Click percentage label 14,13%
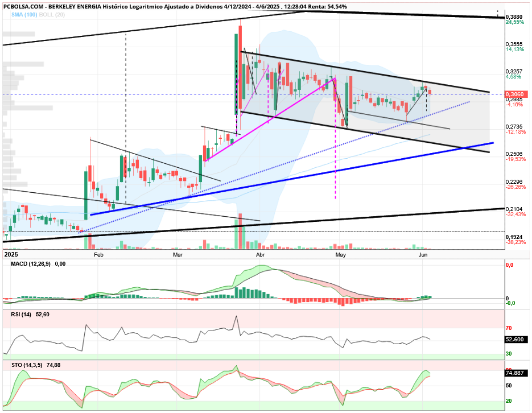Image resolution: width=532 pixels, height=413 pixels. 515,49
